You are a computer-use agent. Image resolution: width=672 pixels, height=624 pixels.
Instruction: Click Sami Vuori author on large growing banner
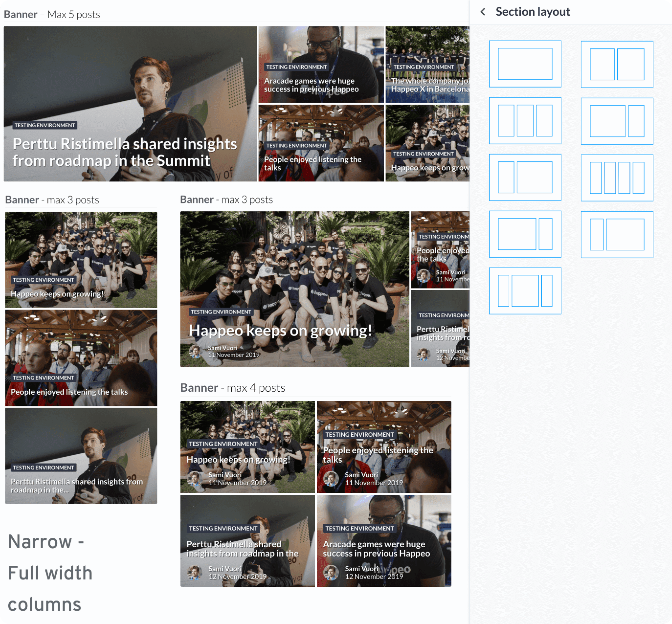tap(222, 348)
